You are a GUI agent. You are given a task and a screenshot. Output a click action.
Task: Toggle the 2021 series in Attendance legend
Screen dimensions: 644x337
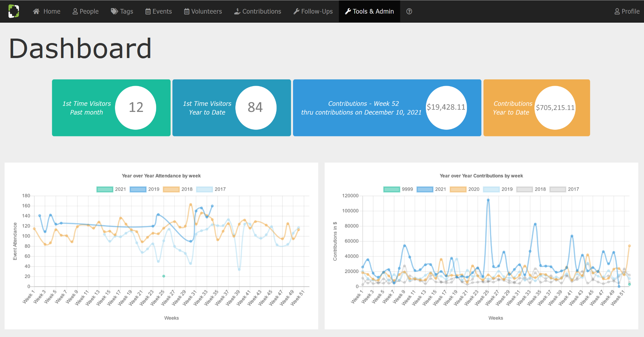click(111, 189)
